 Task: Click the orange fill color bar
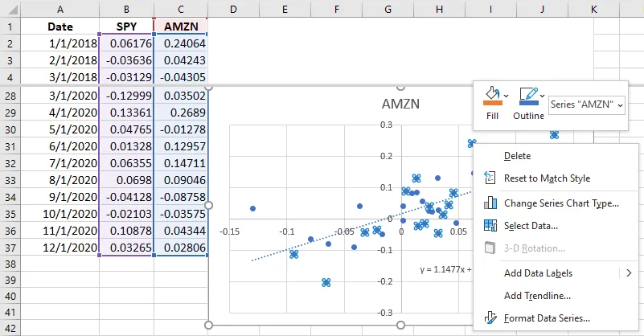pyautogui.click(x=492, y=104)
